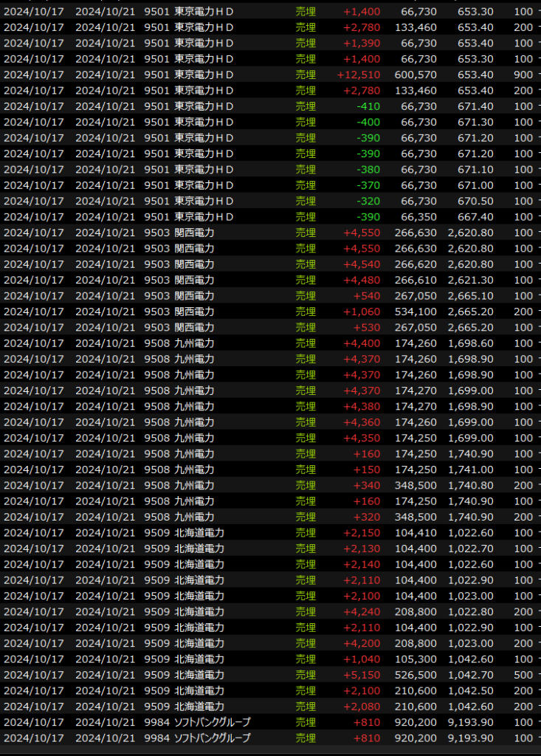The height and width of the screenshot is (756, 541).
Task: Click the quantity 900 cell
Action: coord(523,75)
